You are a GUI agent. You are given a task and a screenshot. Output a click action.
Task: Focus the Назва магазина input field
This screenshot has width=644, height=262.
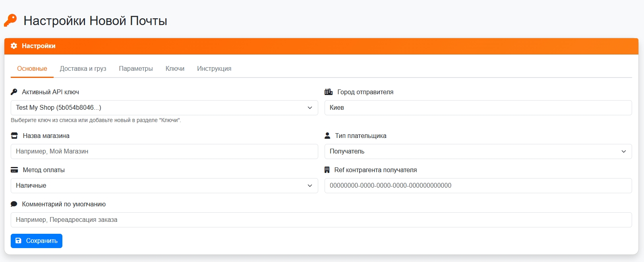[x=164, y=151]
